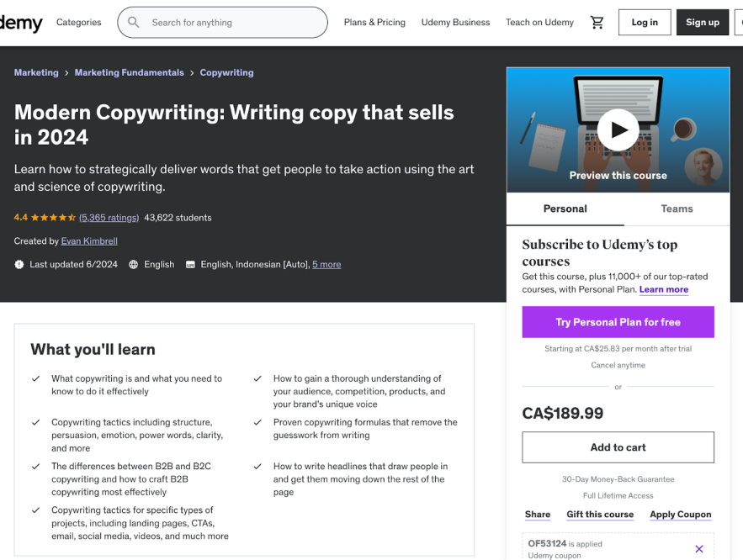Image resolution: width=743 pixels, height=560 pixels.
Task: Click the globe language icon
Action: (x=134, y=264)
